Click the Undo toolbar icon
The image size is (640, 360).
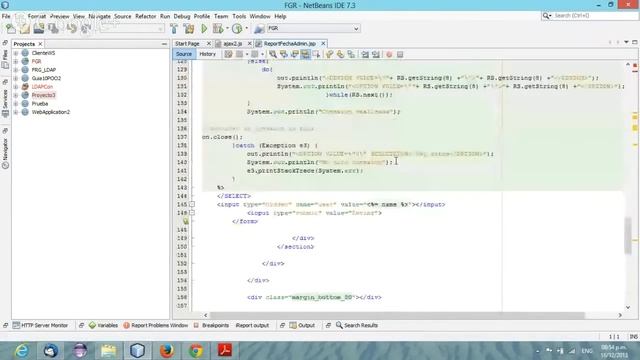(x=71, y=28)
